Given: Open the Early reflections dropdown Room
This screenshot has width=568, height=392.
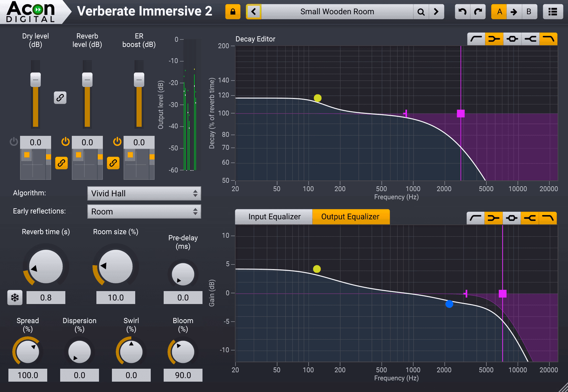Looking at the screenshot, I should (x=144, y=212).
